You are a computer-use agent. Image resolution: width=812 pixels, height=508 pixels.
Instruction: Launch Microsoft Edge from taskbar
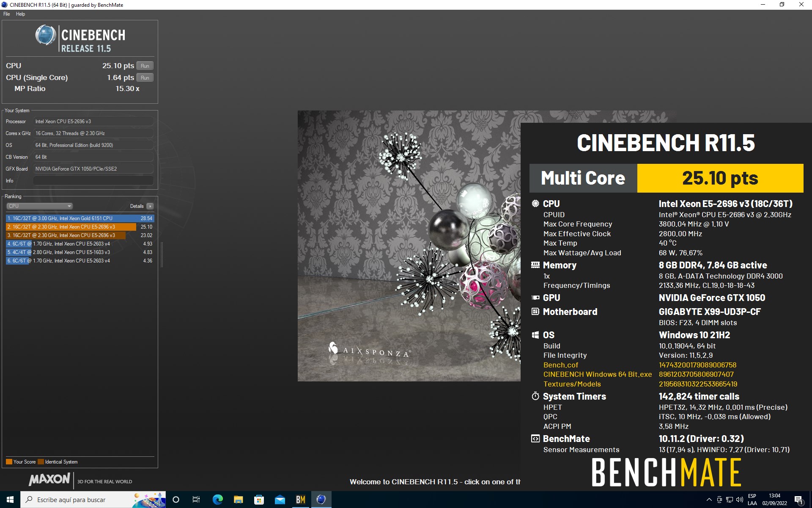pos(217,500)
